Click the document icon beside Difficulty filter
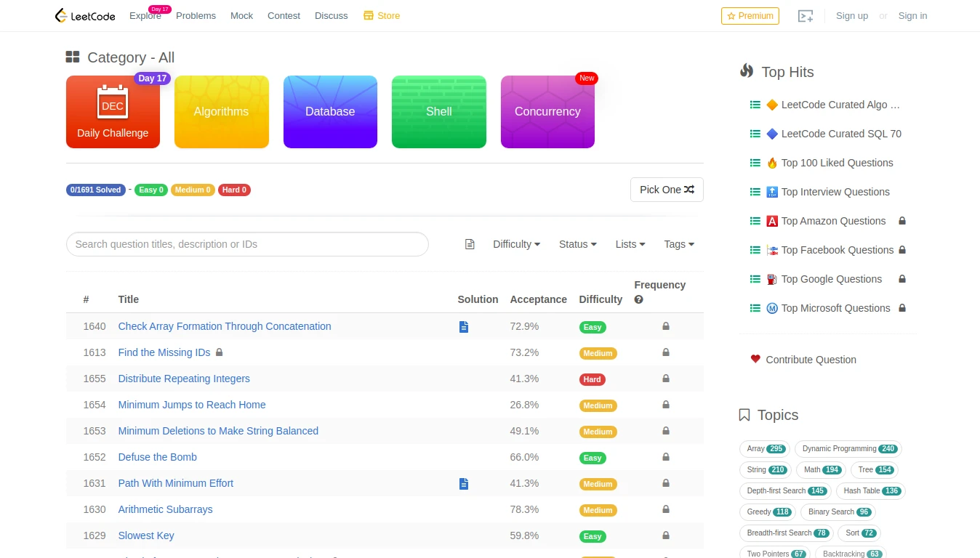Image resolution: width=980 pixels, height=558 pixels. tap(470, 244)
